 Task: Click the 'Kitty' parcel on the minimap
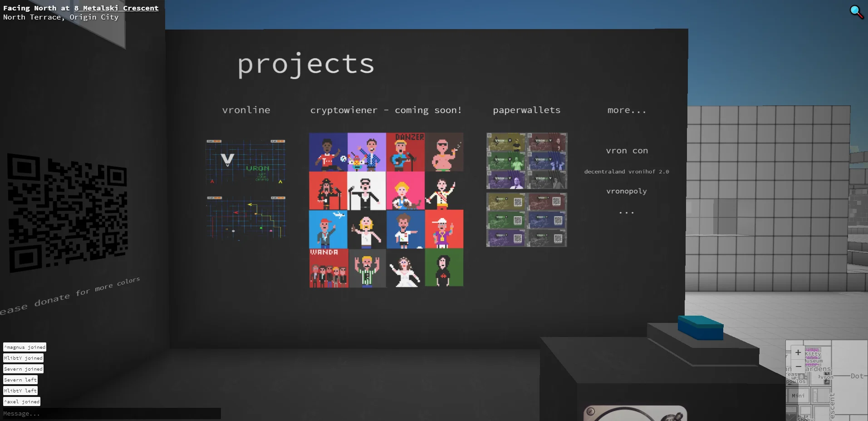point(813,353)
